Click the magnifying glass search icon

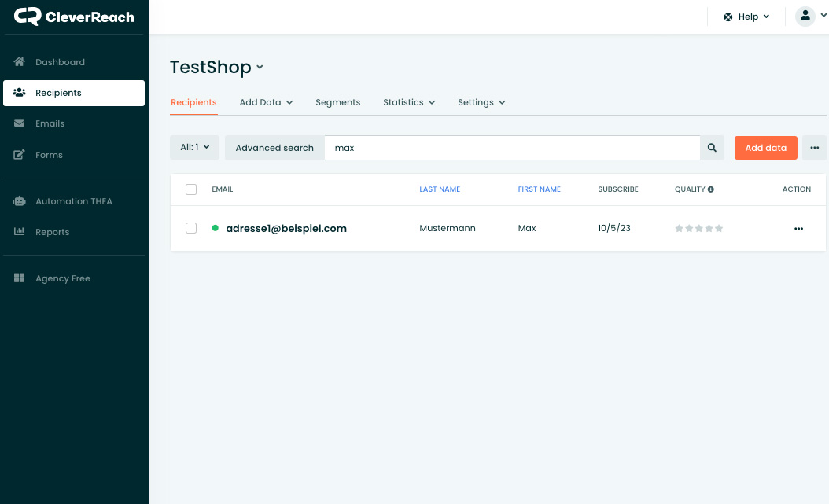pyautogui.click(x=712, y=148)
